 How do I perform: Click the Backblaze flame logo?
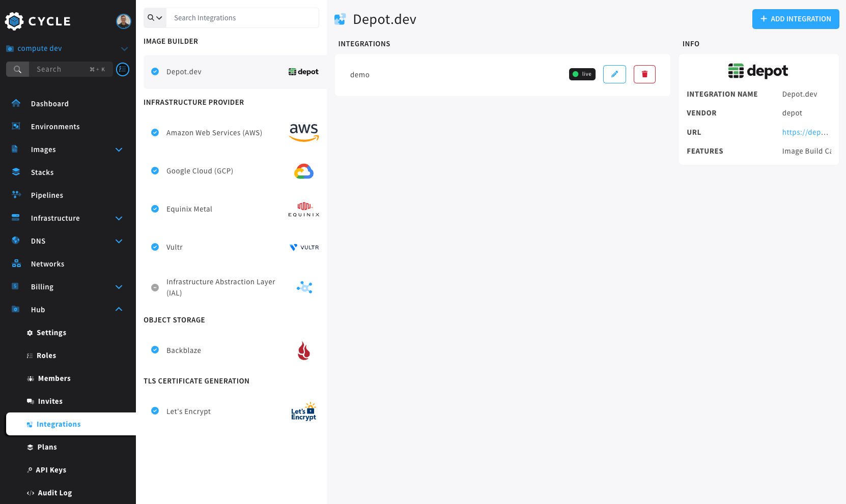(304, 350)
